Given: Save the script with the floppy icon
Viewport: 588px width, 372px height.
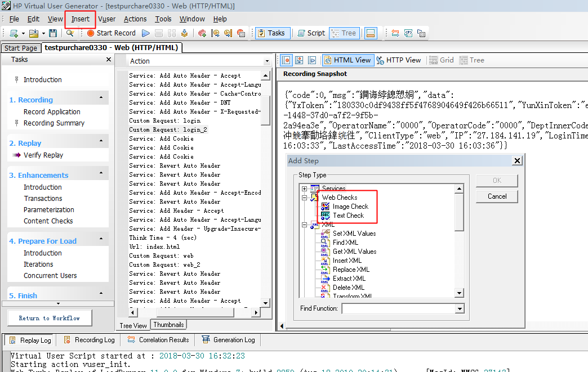Looking at the screenshot, I should [53, 33].
